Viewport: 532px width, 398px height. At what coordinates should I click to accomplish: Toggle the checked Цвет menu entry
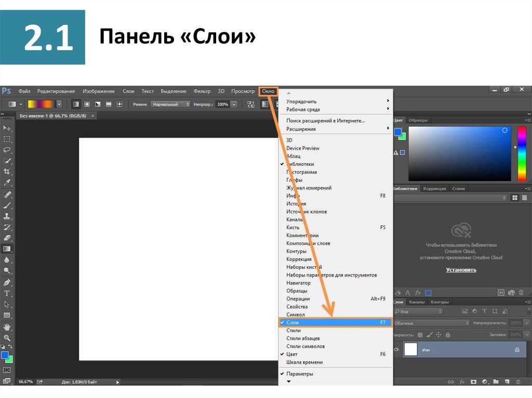(x=292, y=354)
